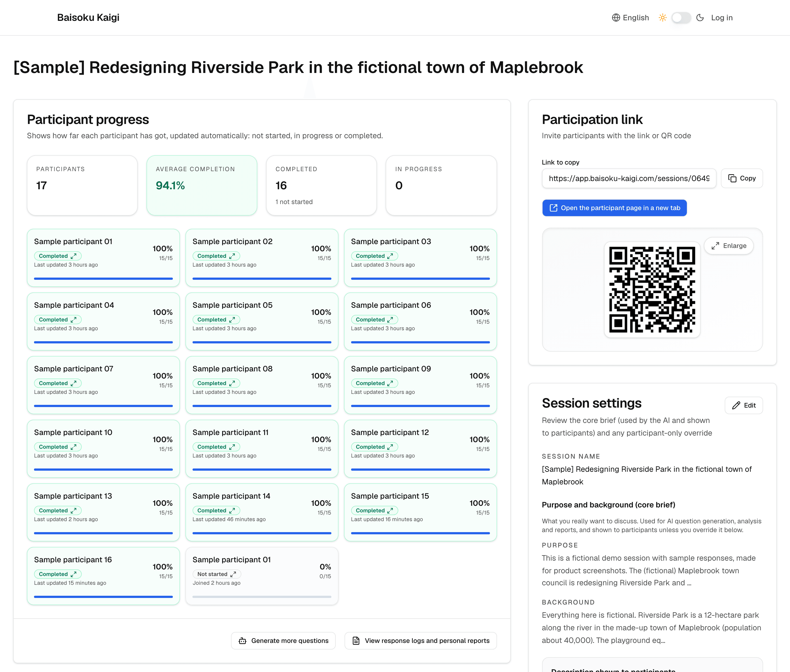Expand Completed badge of Sample participant 16
The image size is (790, 672).
click(58, 574)
